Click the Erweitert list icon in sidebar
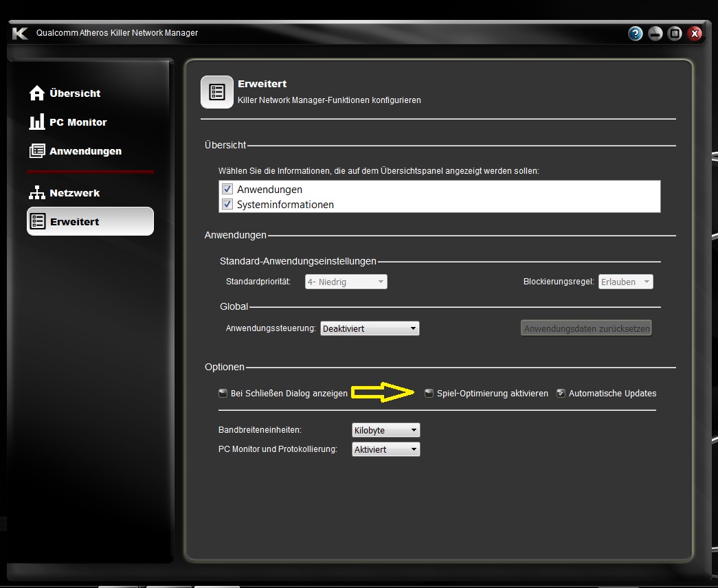 click(x=38, y=222)
